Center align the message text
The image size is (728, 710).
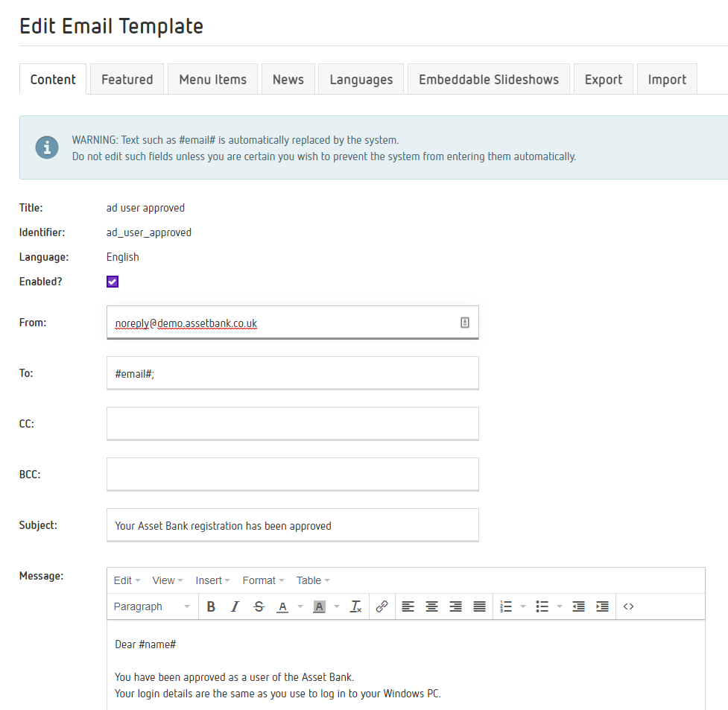(x=431, y=606)
